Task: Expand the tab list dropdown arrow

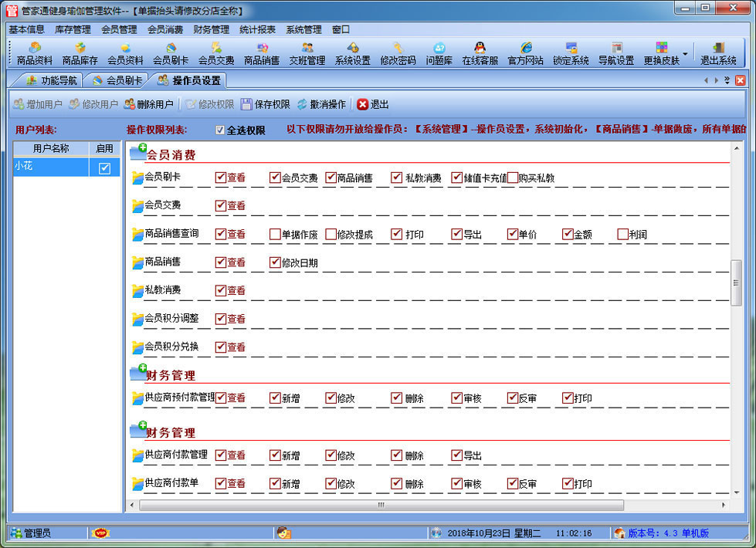Action: [727, 80]
